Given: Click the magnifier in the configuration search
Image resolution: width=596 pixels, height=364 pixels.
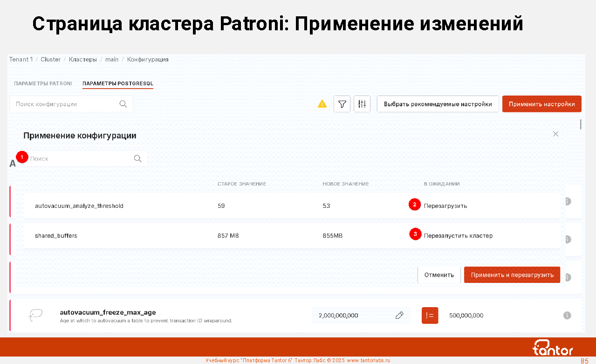Looking at the screenshot, I should [123, 104].
